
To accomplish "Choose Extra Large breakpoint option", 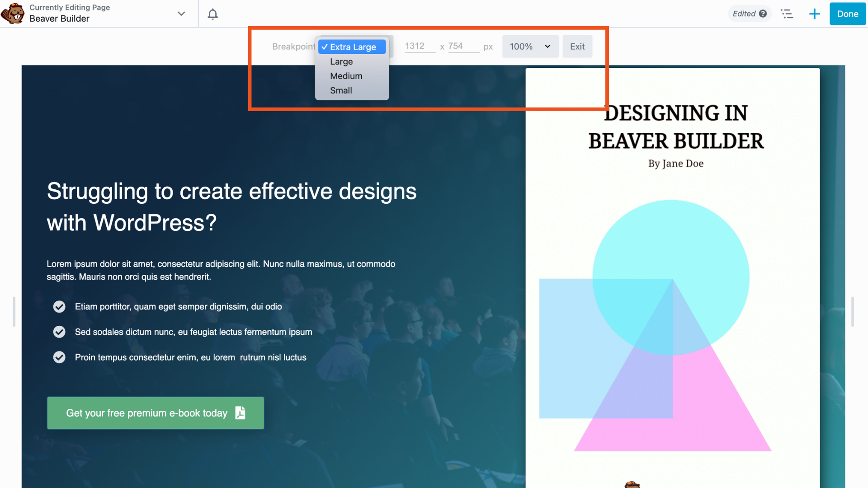I will point(352,47).
